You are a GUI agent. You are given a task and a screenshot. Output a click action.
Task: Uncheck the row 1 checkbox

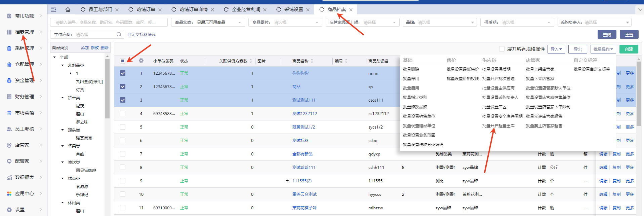coord(123,73)
